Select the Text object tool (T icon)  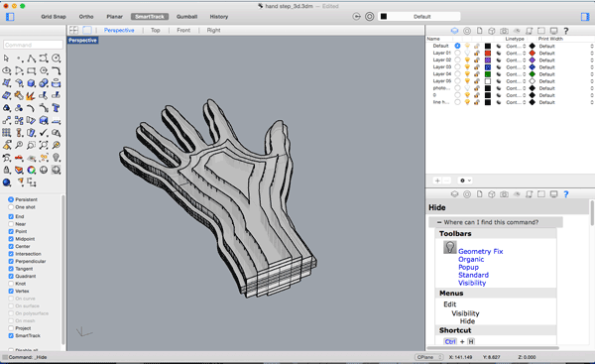coord(57,108)
